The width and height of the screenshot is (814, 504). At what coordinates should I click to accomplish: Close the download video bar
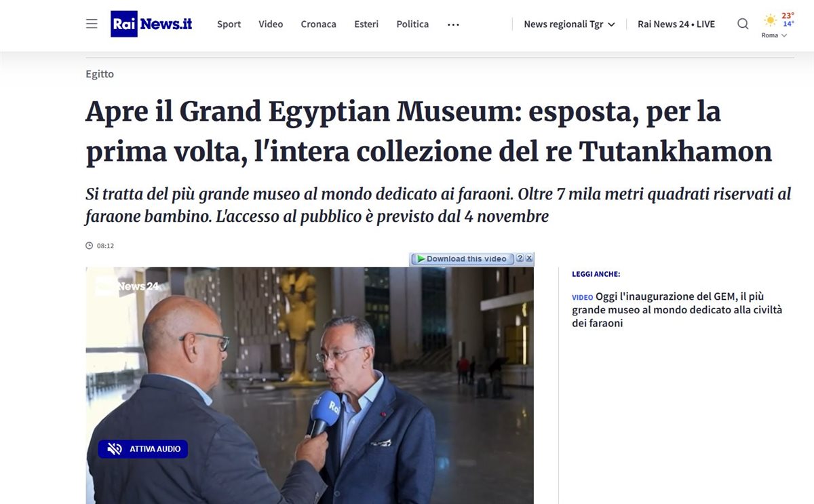529,258
